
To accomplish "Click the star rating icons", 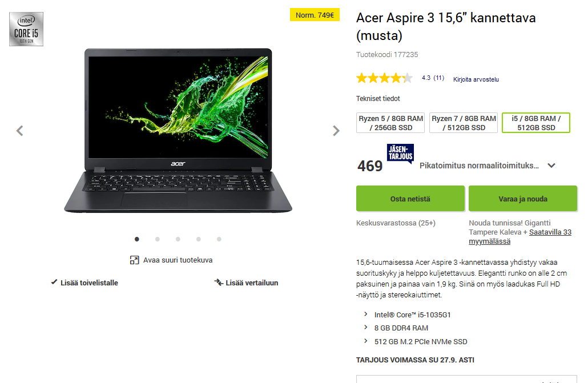I will [384, 78].
